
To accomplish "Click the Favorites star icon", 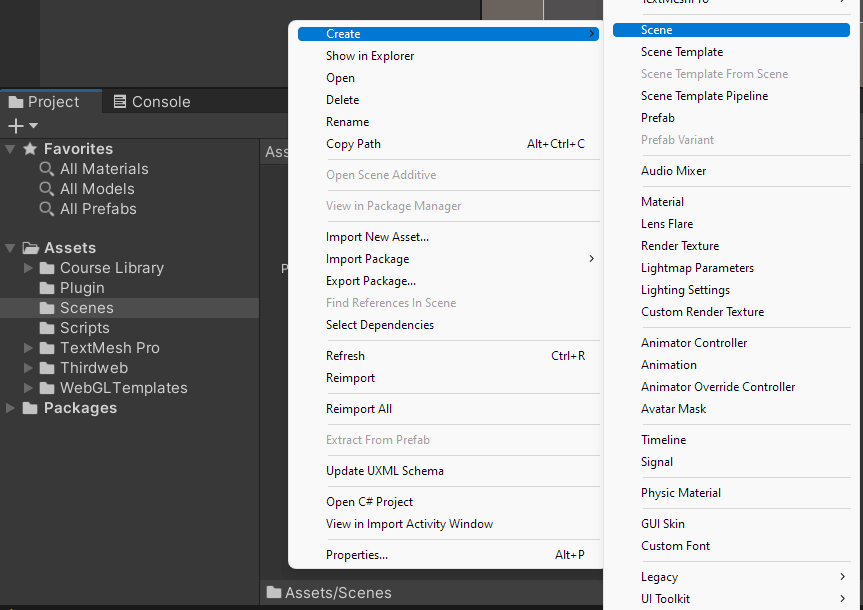I will pos(30,149).
